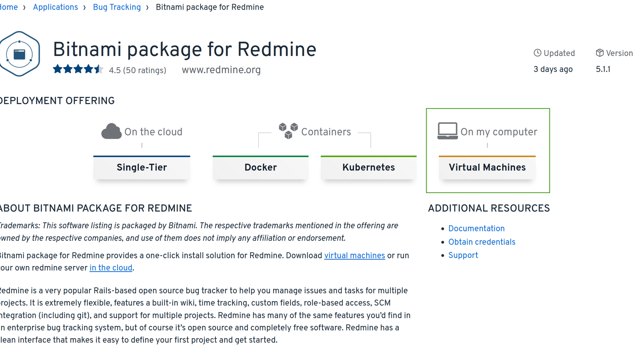Viewport: 644px width, 349px height.
Task: Open the Virtual Machines deployment option
Action: click(487, 168)
